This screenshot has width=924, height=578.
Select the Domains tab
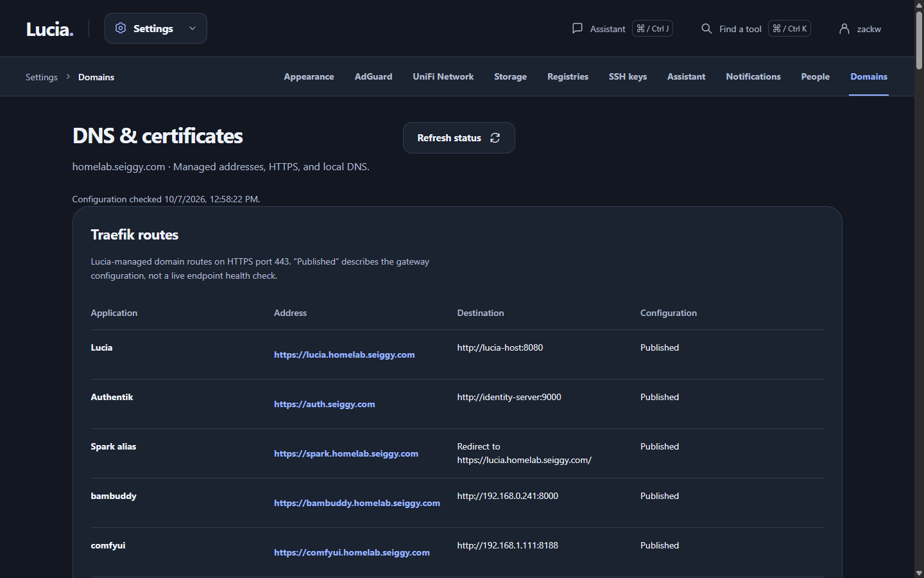click(x=869, y=76)
